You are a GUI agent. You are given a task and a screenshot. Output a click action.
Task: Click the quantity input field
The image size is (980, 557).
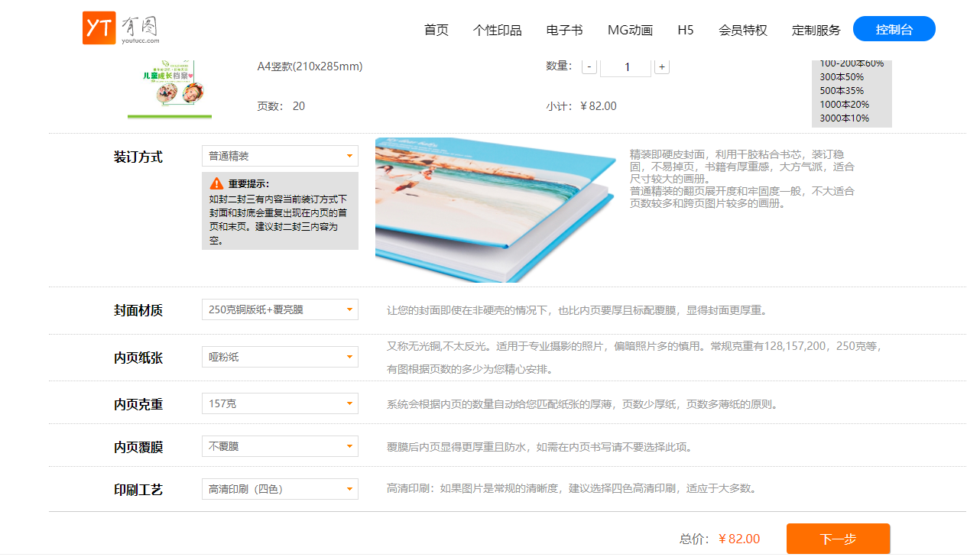click(625, 67)
